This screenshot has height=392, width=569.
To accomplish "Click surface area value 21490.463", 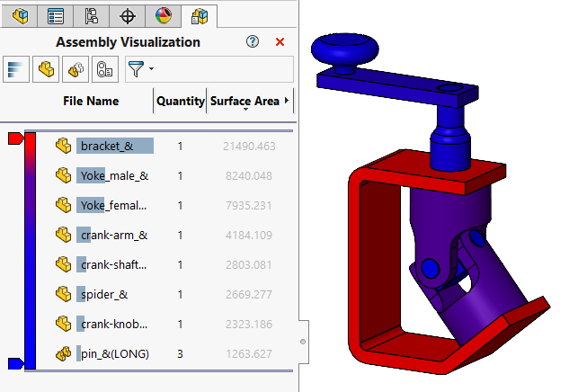I will point(249,147).
